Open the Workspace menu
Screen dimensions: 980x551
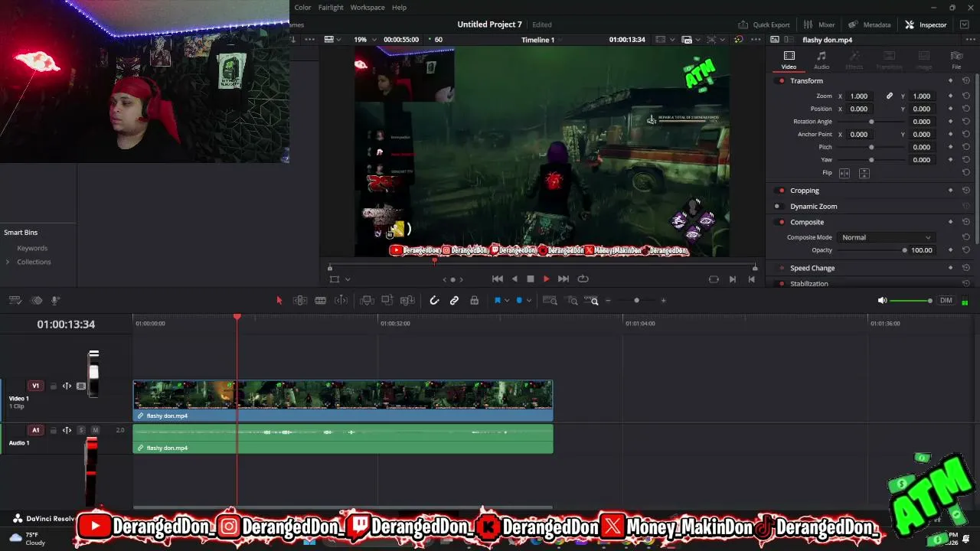point(367,8)
